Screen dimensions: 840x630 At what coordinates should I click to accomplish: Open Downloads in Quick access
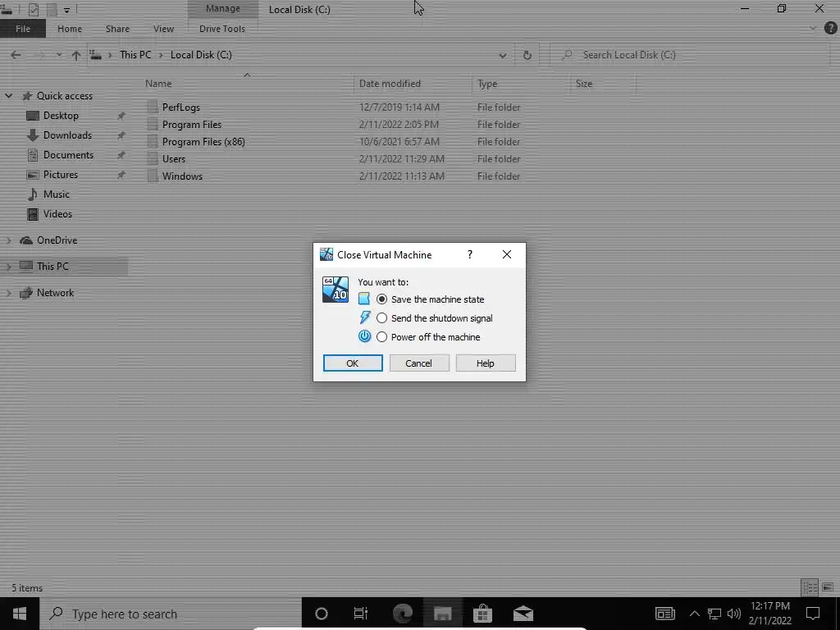click(67, 135)
